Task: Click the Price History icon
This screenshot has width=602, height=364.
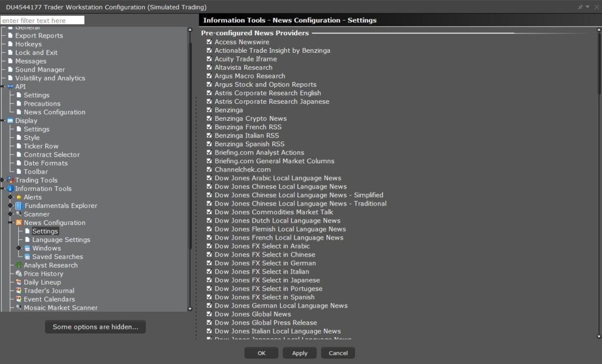Action: [18, 274]
